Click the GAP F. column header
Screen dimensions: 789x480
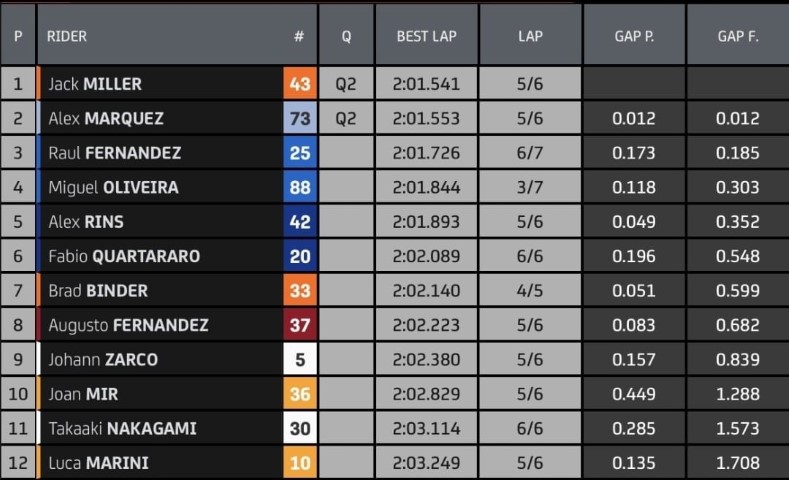pyautogui.click(x=738, y=36)
